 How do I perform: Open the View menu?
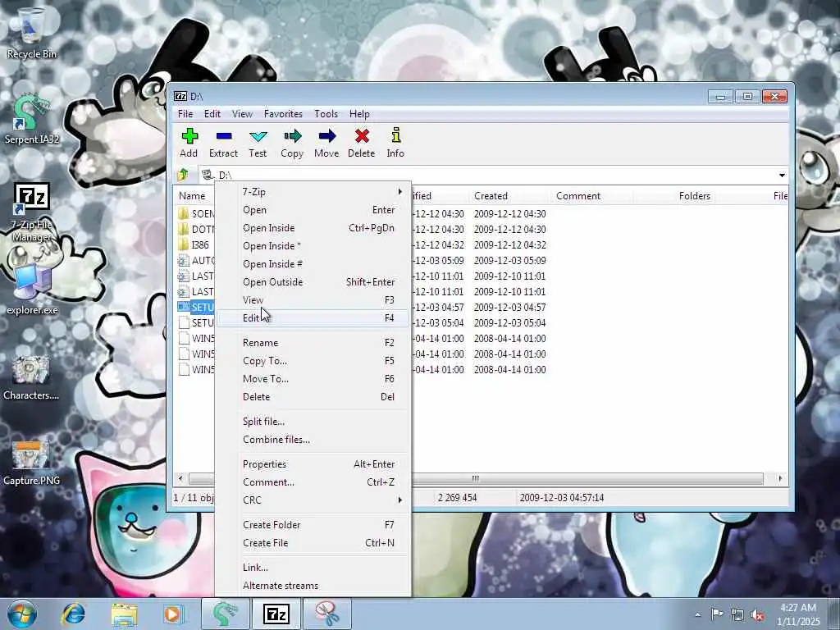click(x=242, y=113)
